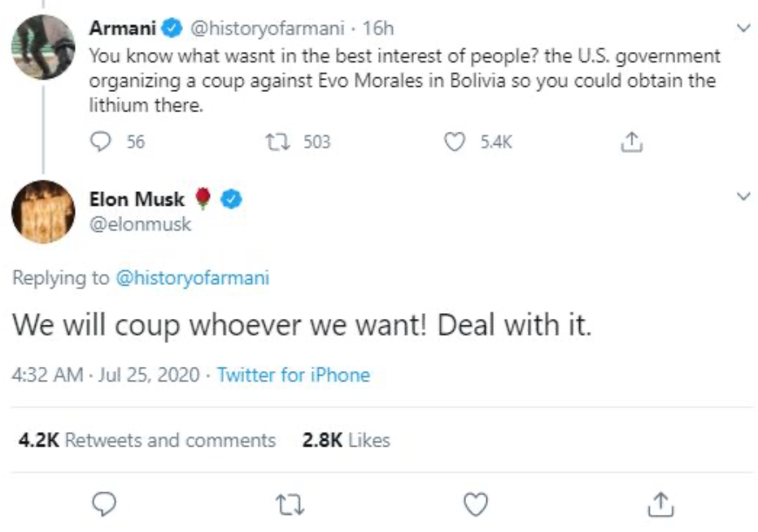
Task: Retweet Elon Musk's coup tweet
Action: (290, 505)
